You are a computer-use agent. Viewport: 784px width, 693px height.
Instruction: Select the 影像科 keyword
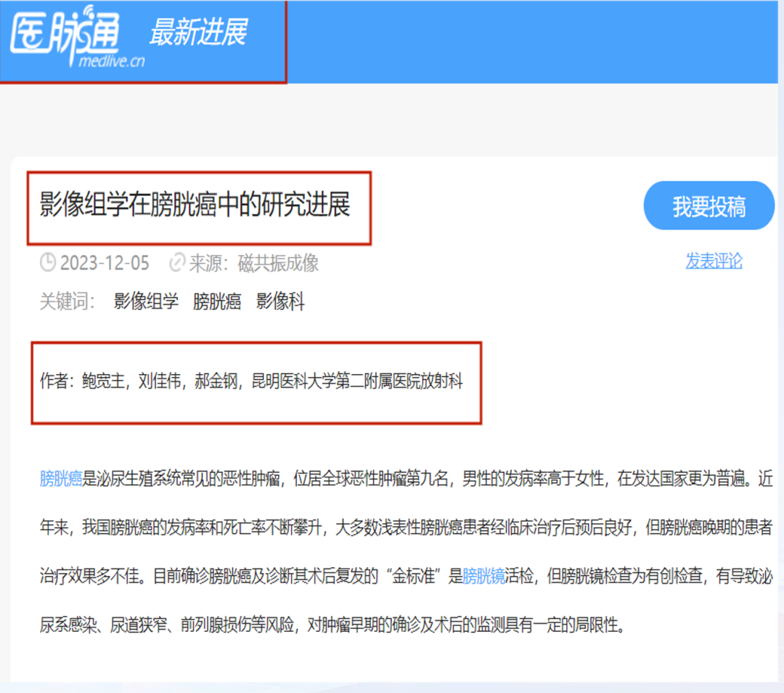pos(280,301)
